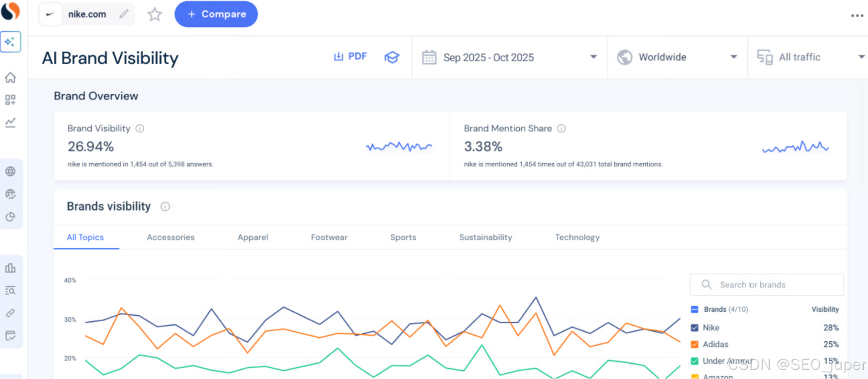Open the three-dot more options menu
Image resolution: width=868 pixels, height=379 pixels.
(x=857, y=16)
